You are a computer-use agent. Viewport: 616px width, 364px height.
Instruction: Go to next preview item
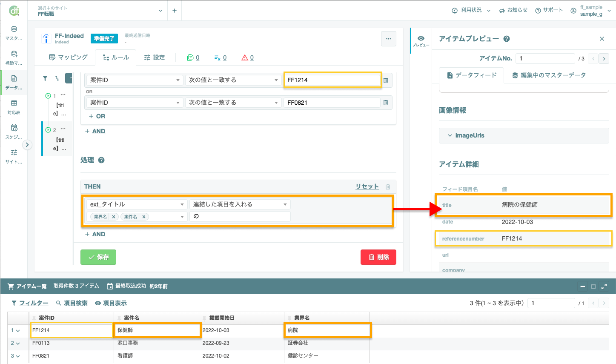[x=604, y=59]
